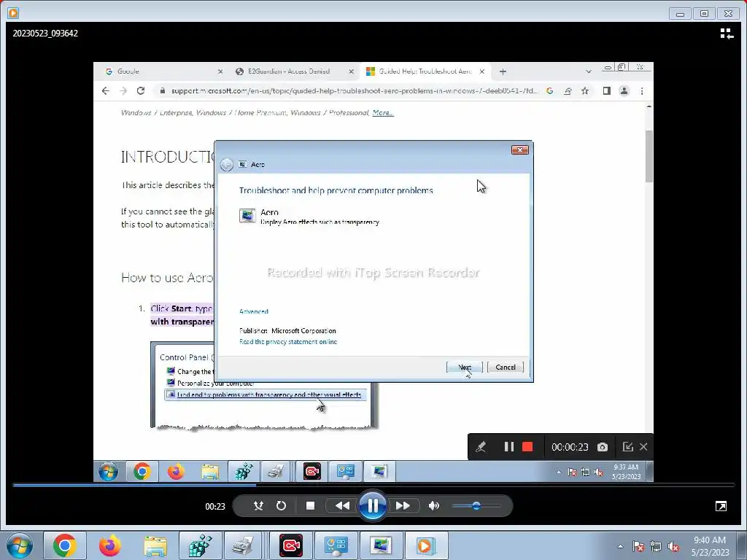Open the Chrome profile avatar icon

click(624, 91)
